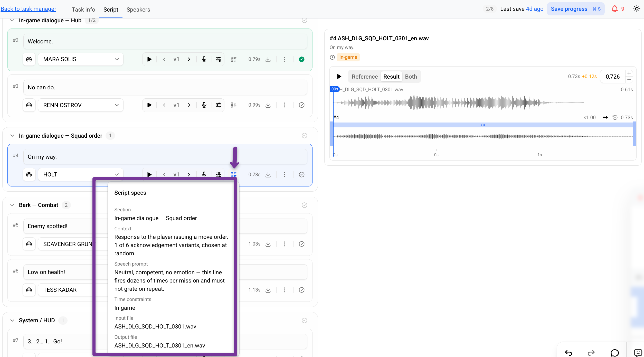Mark Bark — Combat section as complete
Viewport: 644px width, 357px height.
coord(304,205)
